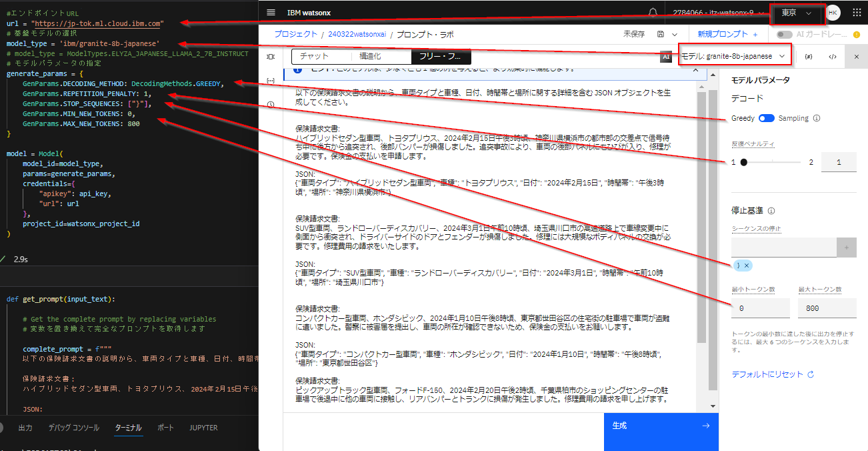
Task: Click the AI badge icon beside model selector
Action: coord(665,57)
